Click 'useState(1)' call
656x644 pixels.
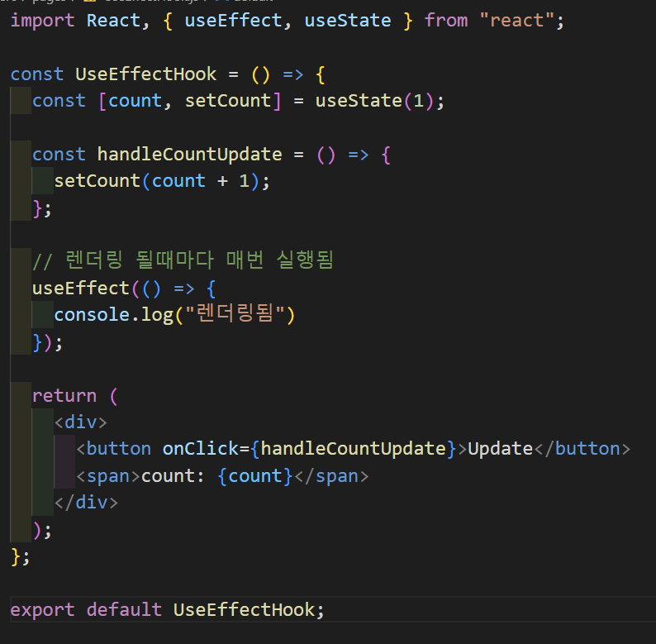pyautogui.click(x=375, y=101)
